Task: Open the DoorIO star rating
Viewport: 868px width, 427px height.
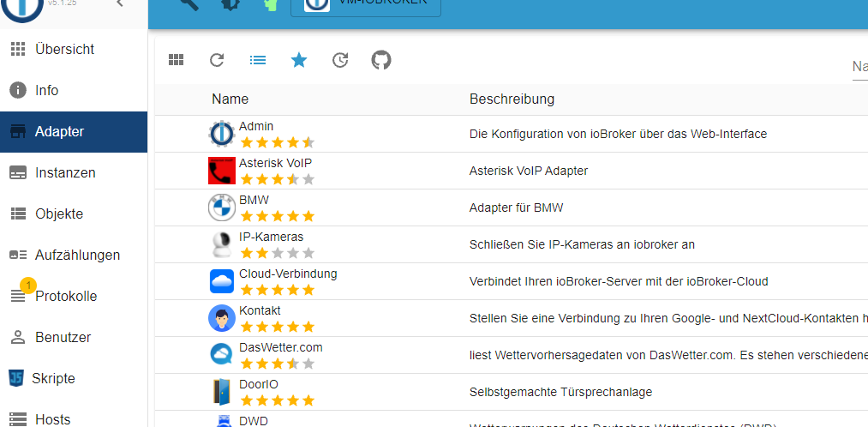Action: click(x=278, y=400)
